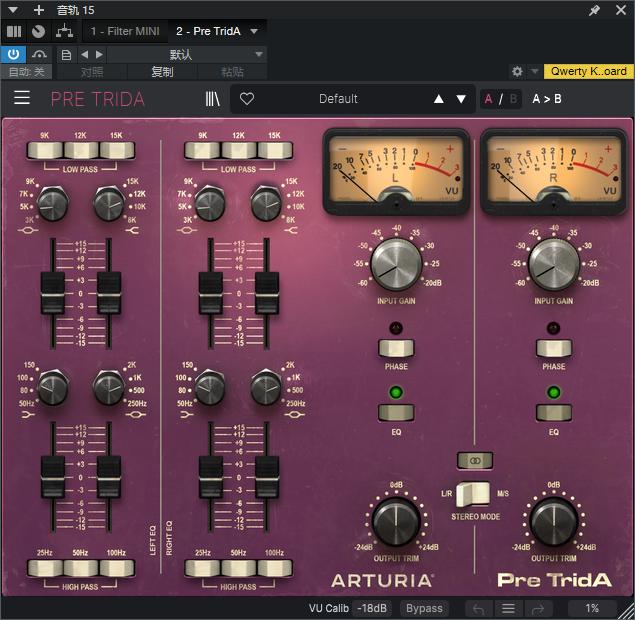The image size is (635, 620).
Task: Open VU Calib -18dB value selector
Action: click(x=372, y=608)
